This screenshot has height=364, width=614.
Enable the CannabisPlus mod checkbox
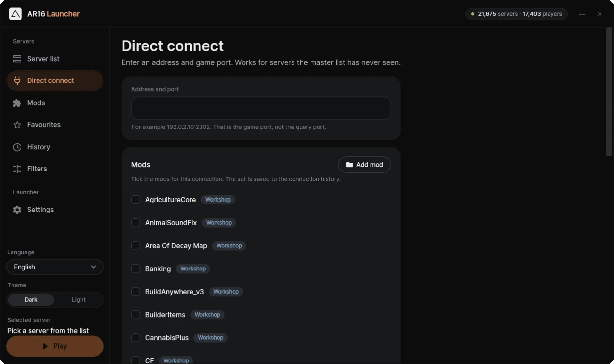(135, 338)
